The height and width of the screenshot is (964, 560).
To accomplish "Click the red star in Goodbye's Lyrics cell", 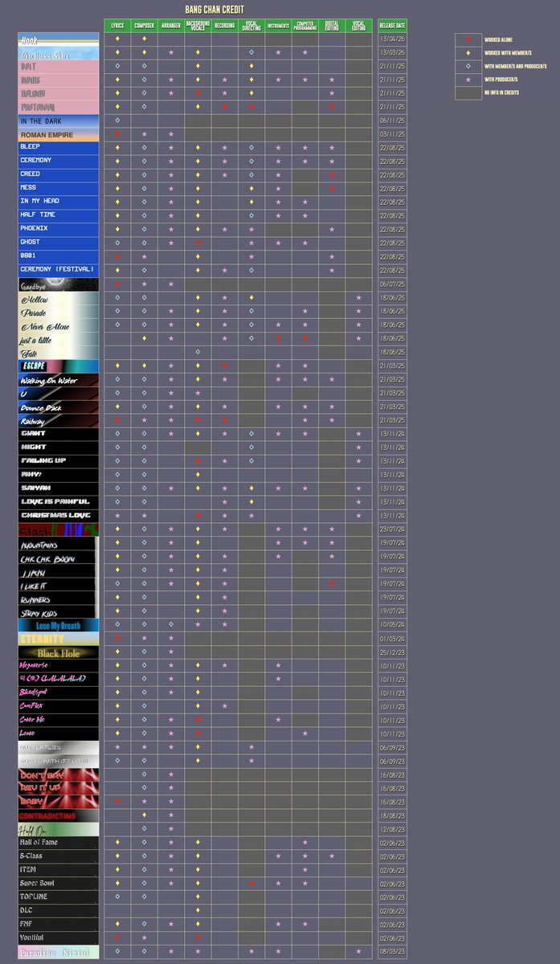I will tap(117, 283).
